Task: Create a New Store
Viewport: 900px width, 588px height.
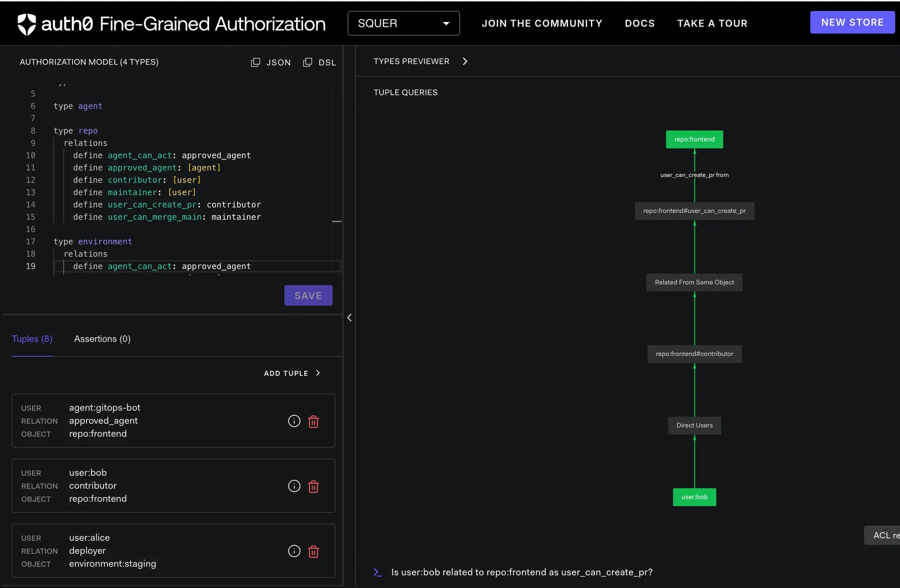Action: (852, 22)
